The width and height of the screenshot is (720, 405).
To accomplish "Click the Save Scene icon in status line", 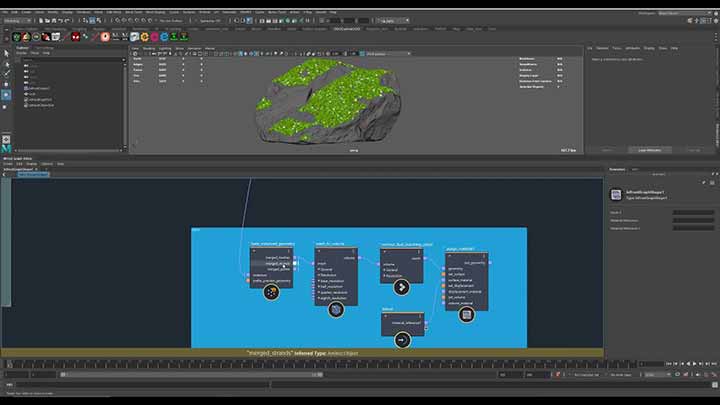I will 54,21.
